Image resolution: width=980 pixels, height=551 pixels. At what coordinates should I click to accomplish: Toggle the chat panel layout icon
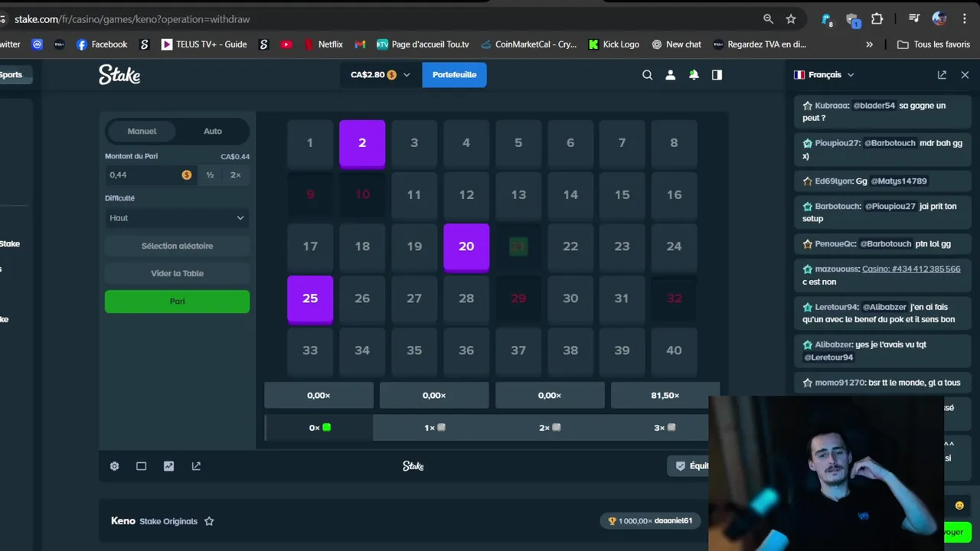pos(717,74)
